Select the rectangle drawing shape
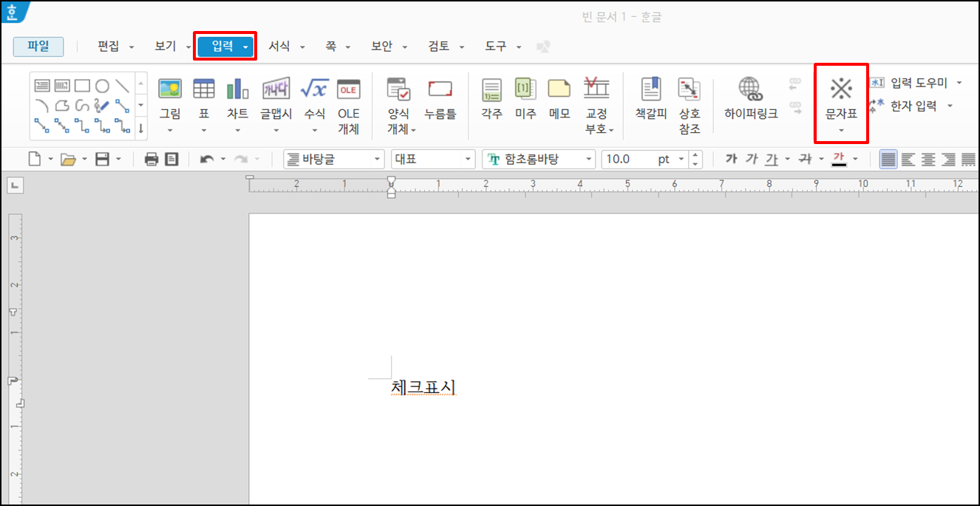Viewport: 980px width, 506px height. (83, 86)
